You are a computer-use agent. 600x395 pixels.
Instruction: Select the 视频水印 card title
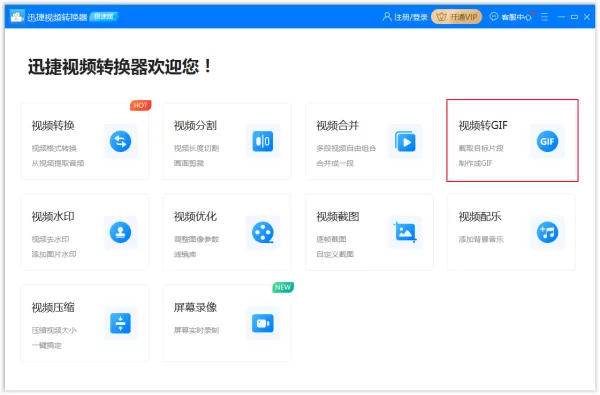(53, 217)
